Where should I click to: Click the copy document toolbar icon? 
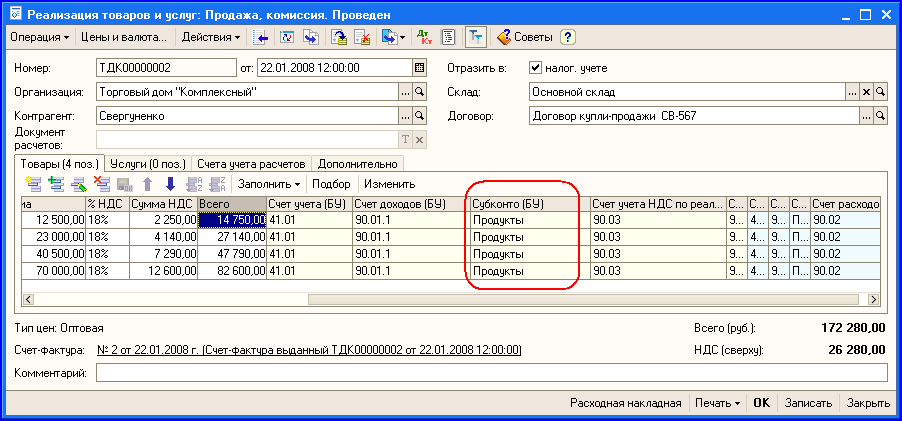coord(311,37)
